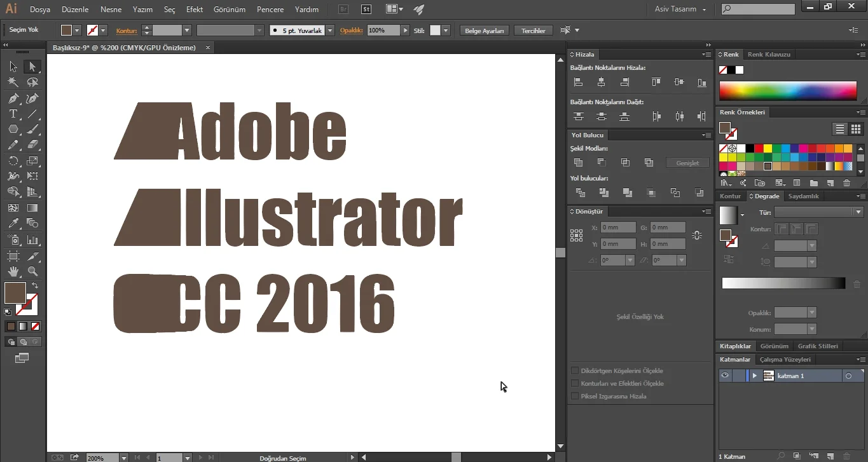Viewport: 868px width, 462px height.
Task: Open Asiv Tasarım workspace switcher
Action: tap(680, 9)
